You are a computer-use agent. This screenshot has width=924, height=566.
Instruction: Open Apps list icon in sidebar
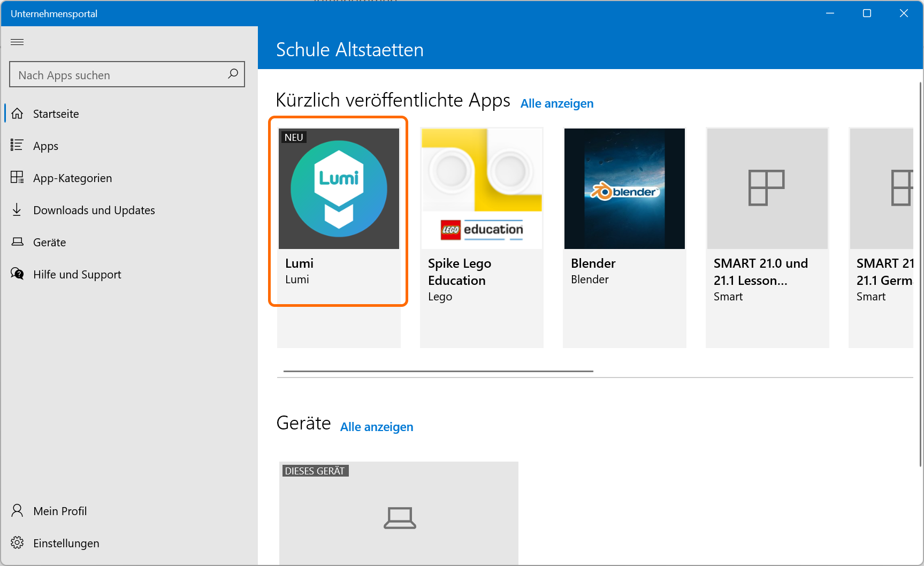[17, 145]
